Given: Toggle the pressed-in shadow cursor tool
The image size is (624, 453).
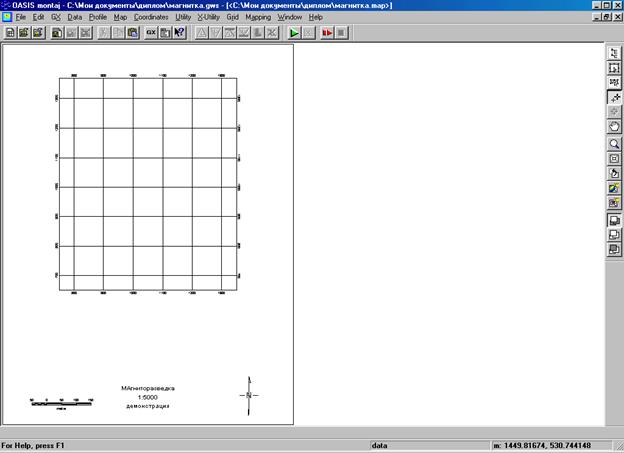Looking at the screenshot, I should pyautogui.click(x=614, y=97).
